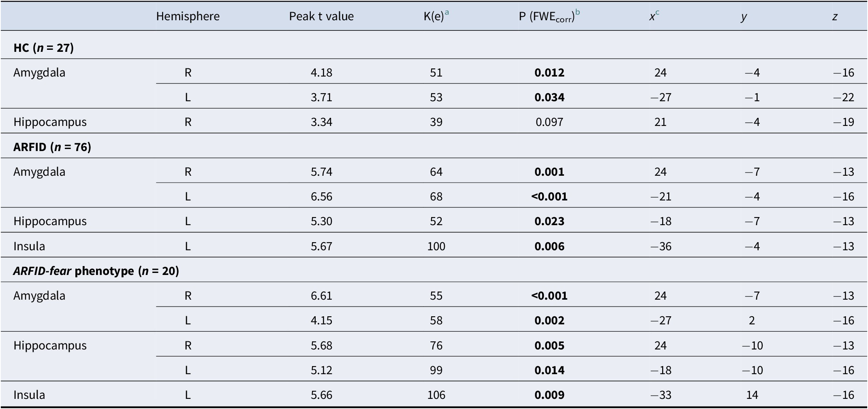Select the bold P value 0.034
This screenshot has width=868, height=409.
click(549, 97)
